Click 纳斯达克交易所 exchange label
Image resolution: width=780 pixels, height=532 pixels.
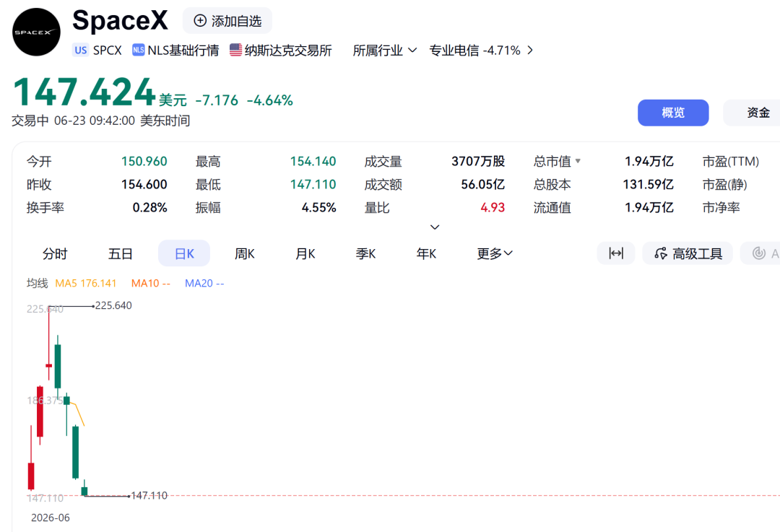click(x=288, y=51)
